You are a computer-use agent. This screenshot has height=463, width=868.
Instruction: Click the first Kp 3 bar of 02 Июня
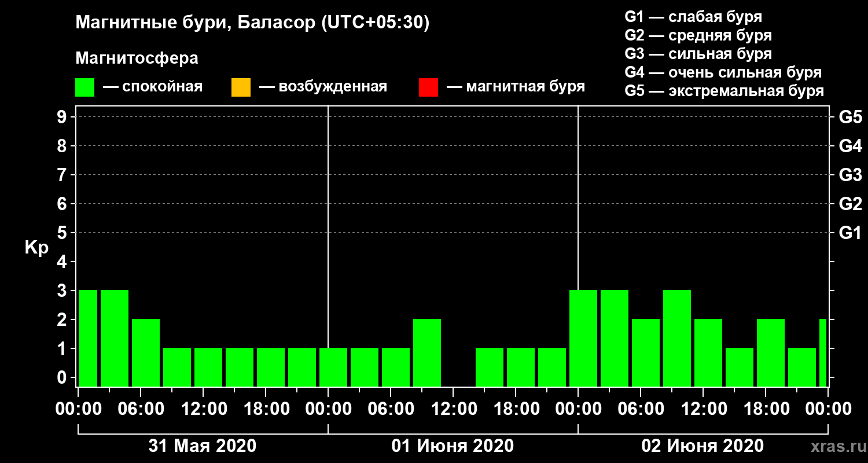(x=583, y=338)
